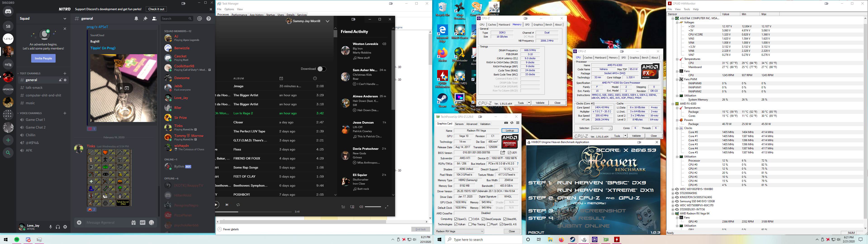The height and width of the screenshot is (244, 868).
Task: Click Fewer details in Task Manager
Action: click(x=228, y=229)
